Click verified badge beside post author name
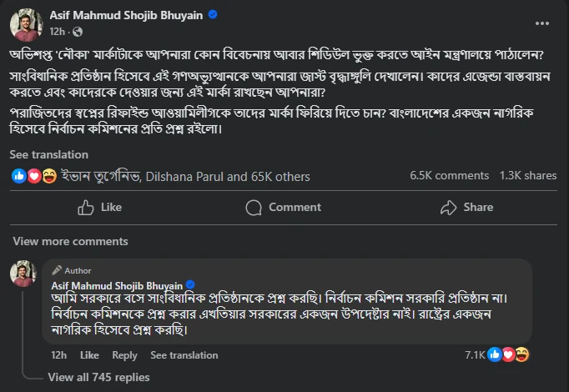The image size is (569, 392). point(214,15)
